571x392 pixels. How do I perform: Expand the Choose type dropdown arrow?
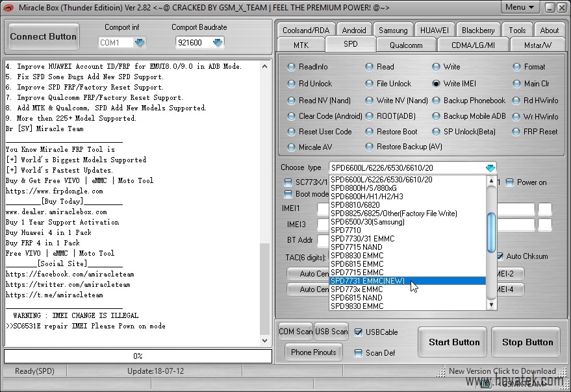point(490,168)
